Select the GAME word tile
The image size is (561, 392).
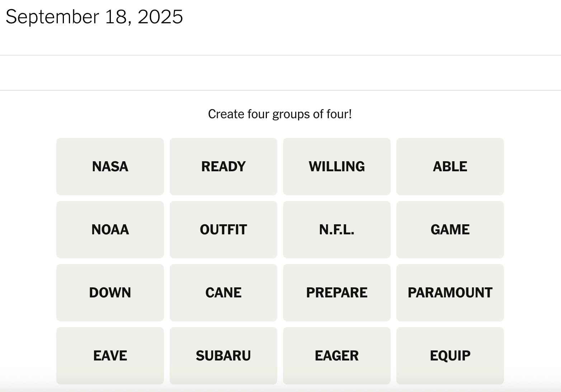click(450, 229)
